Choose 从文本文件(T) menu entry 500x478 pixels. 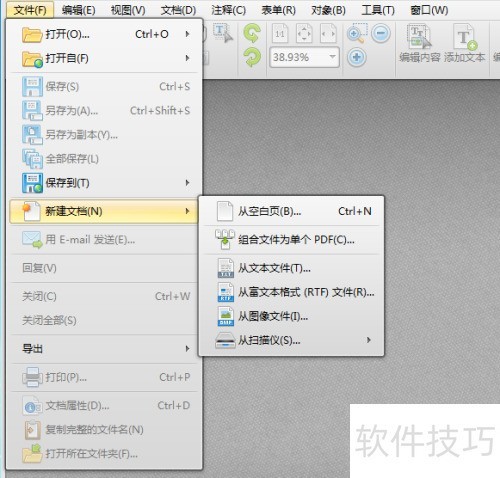coord(292,268)
